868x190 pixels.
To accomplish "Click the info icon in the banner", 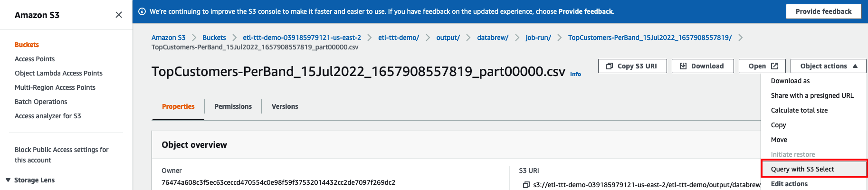I will [x=142, y=11].
